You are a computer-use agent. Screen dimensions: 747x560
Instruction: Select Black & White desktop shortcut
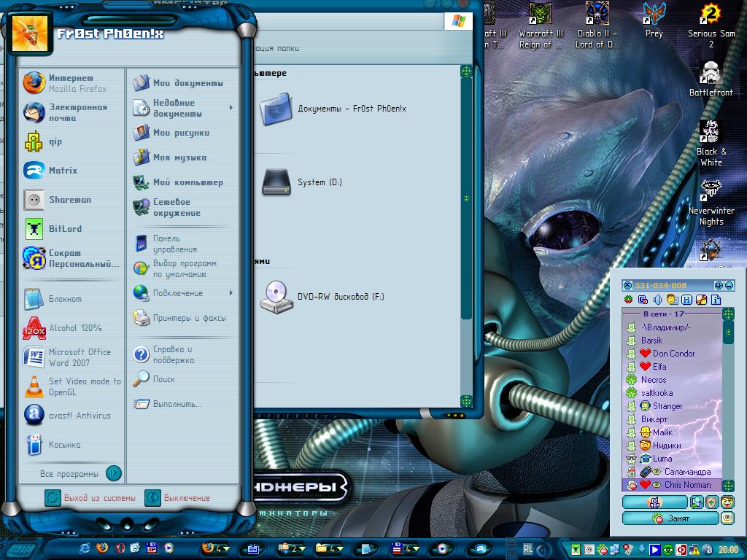coord(711,143)
